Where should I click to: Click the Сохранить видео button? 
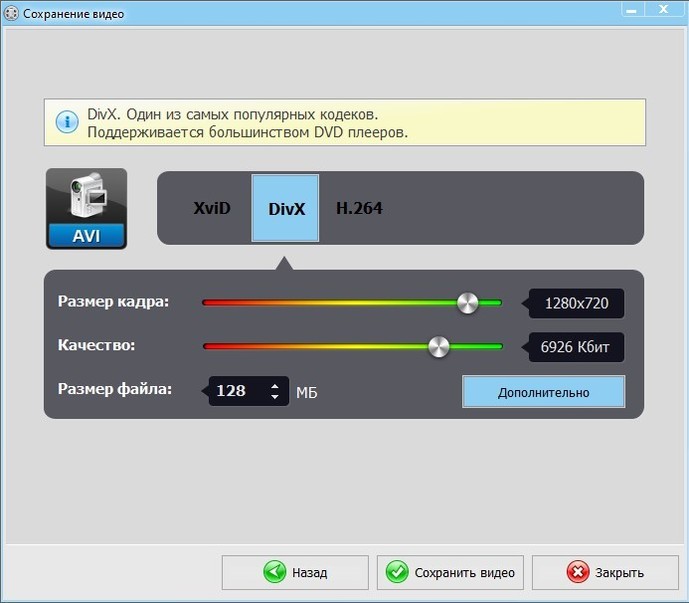point(450,572)
